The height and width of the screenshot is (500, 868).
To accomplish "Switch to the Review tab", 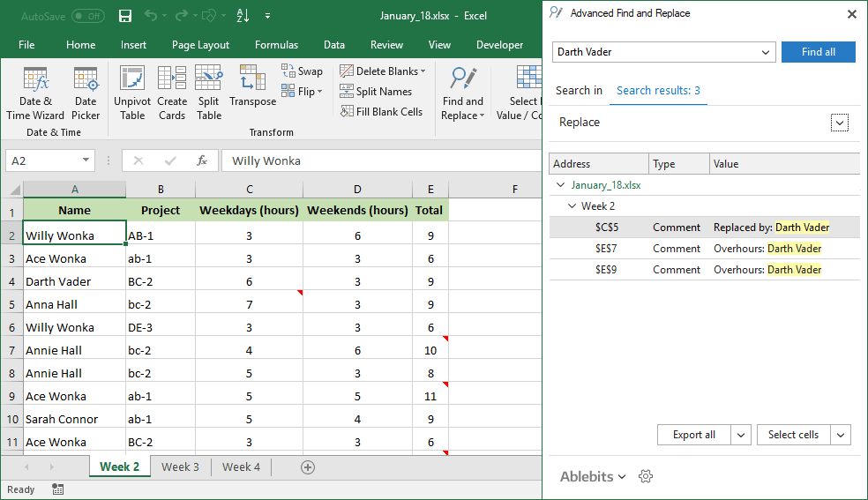I will point(386,45).
